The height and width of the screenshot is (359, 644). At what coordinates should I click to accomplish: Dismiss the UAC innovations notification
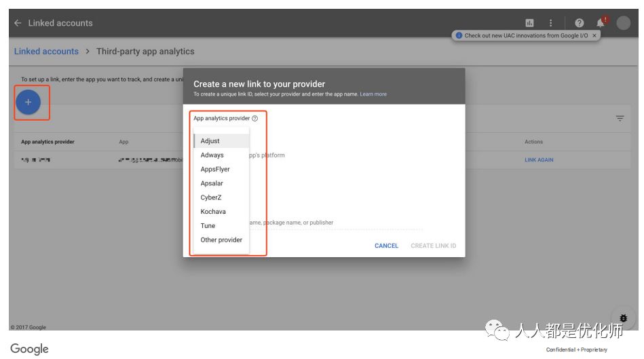(594, 36)
